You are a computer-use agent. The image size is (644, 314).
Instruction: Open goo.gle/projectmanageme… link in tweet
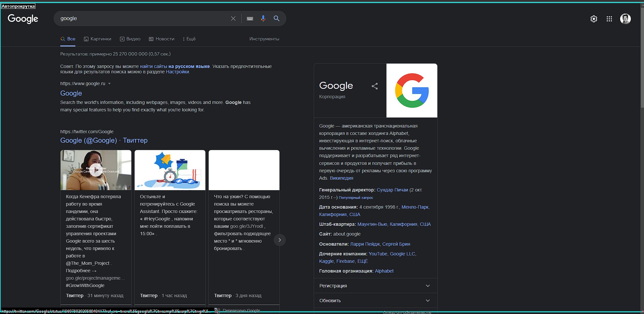pos(95,278)
